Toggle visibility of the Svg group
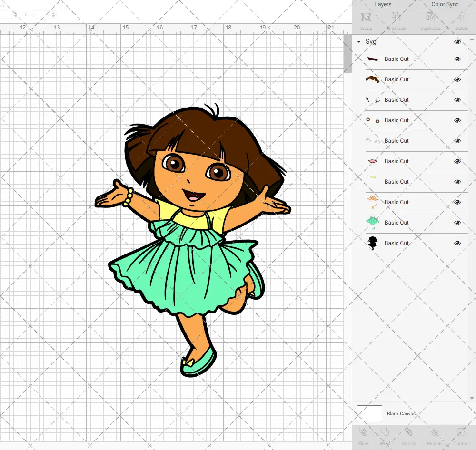This screenshot has width=476, height=450. point(457,42)
